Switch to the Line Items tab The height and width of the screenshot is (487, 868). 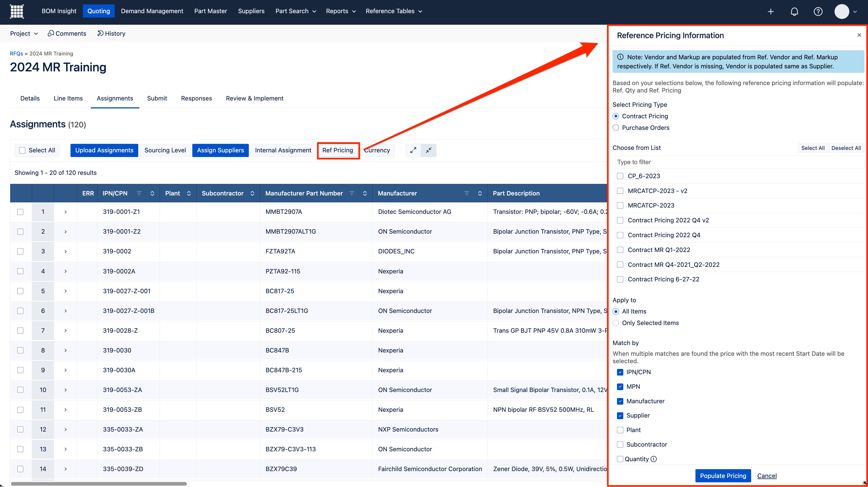[x=68, y=98]
